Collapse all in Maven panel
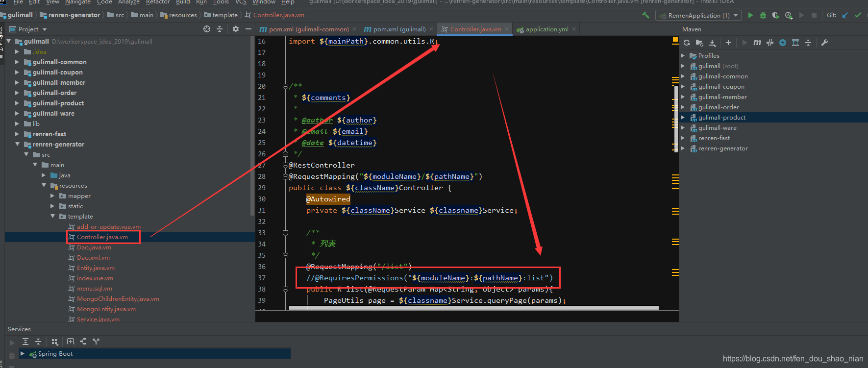Screen dimensions: 868x368 coord(808,43)
